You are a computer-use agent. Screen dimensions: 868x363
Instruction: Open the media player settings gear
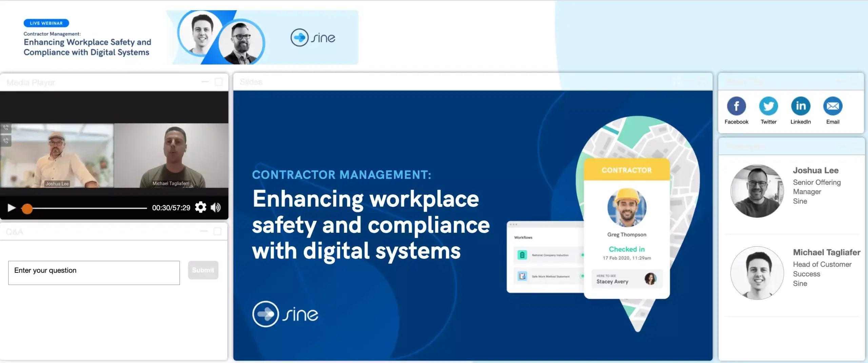pyautogui.click(x=201, y=207)
